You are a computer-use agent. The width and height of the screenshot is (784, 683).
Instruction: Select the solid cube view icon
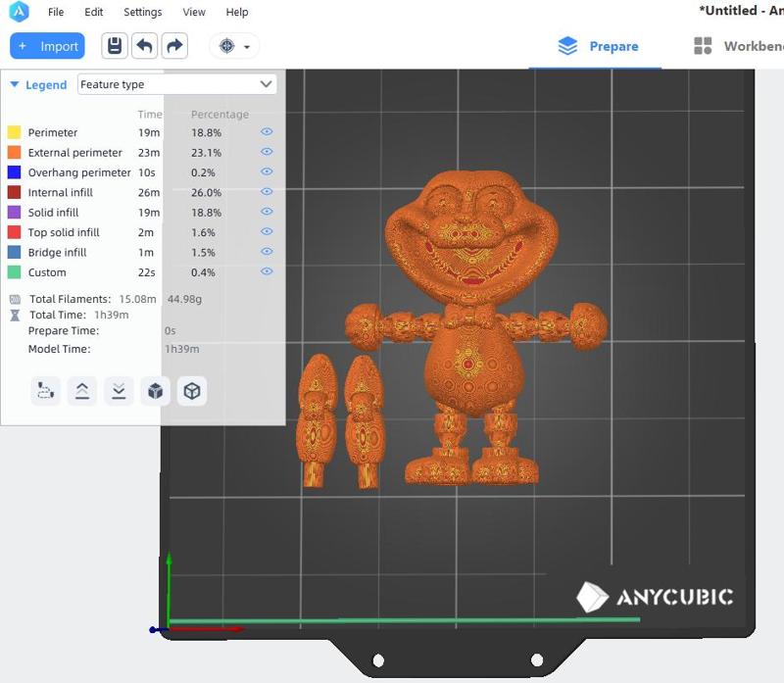pyautogui.click(x=155, y=391)
